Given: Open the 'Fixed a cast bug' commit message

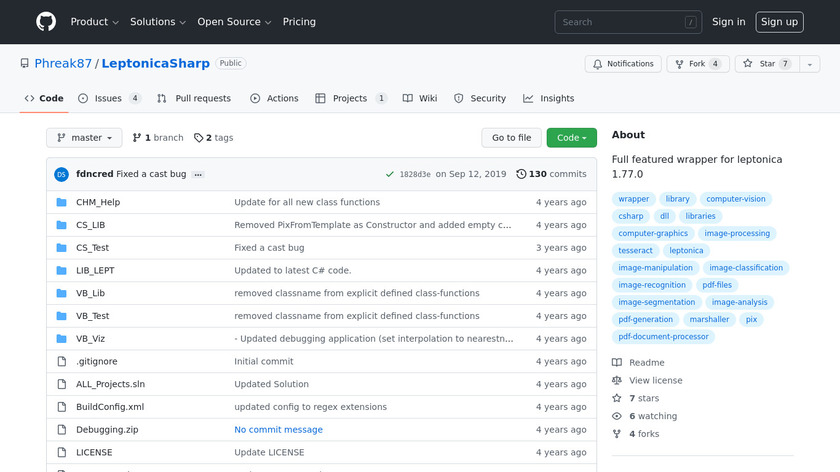Looking at the screenshot, I should click(151, 174).
